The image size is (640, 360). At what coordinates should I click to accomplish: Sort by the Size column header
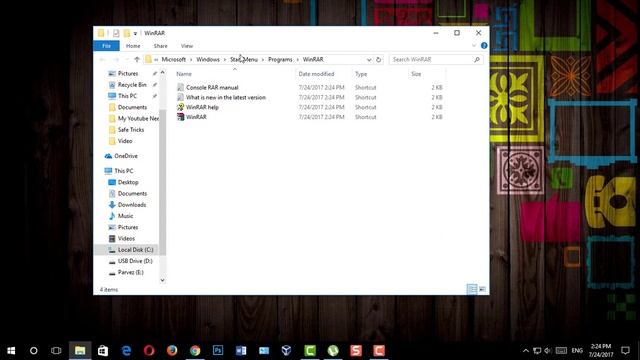[416, 74]
